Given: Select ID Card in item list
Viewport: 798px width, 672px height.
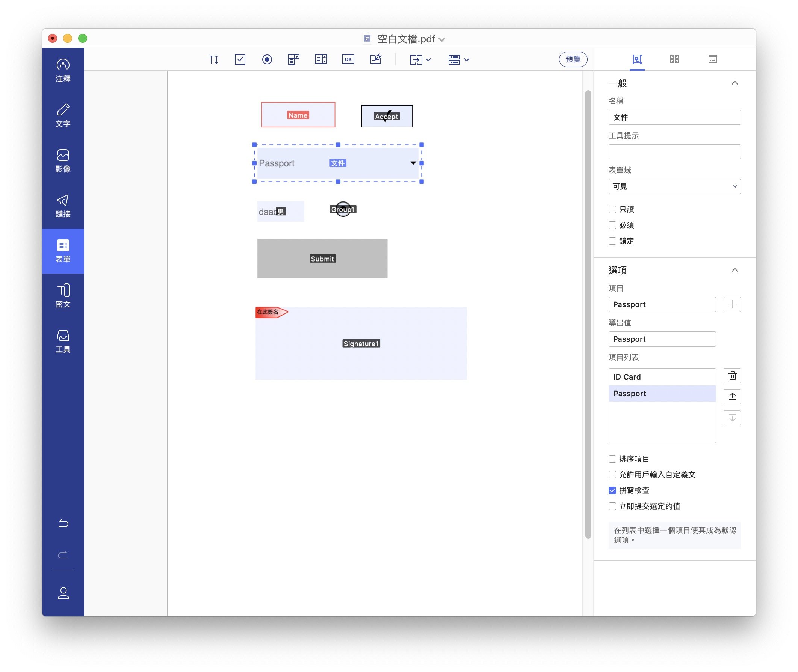Looking at the screenshot, I should [x=662, y=377].
